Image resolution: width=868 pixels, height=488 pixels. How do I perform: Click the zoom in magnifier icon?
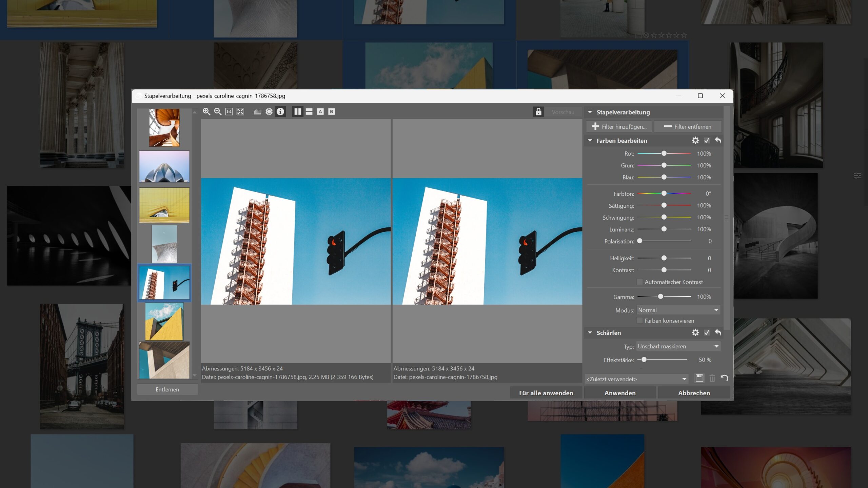[206, 111]
